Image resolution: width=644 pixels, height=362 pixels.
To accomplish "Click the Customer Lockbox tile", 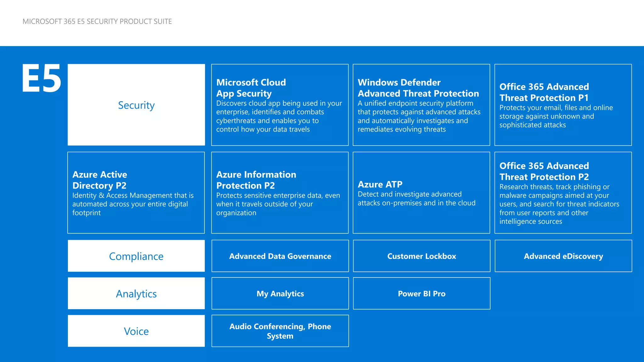I will 421,256.
